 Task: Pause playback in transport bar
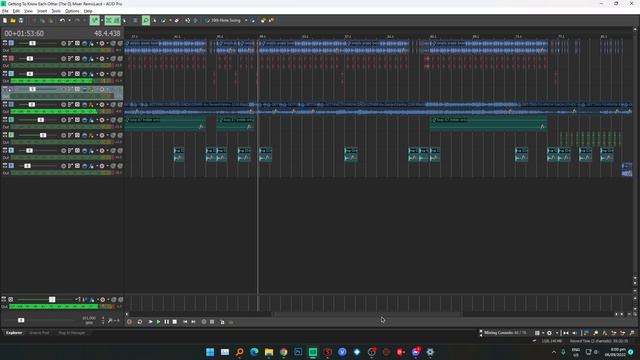(x=167, y=322)
